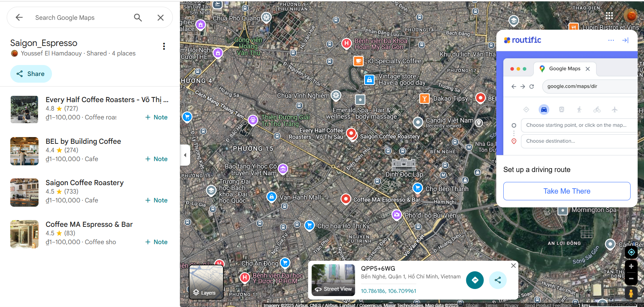Open the Coffee MA Espresso & Bar thumbnail
The height and width of the screenshot is (307, 644).
[x=24, y=234]
